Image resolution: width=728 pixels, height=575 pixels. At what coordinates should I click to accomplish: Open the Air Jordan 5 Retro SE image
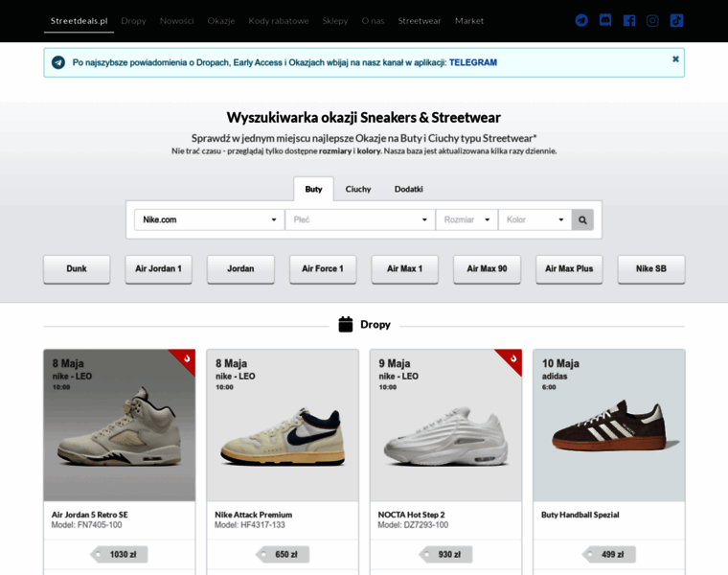[120, 425]
